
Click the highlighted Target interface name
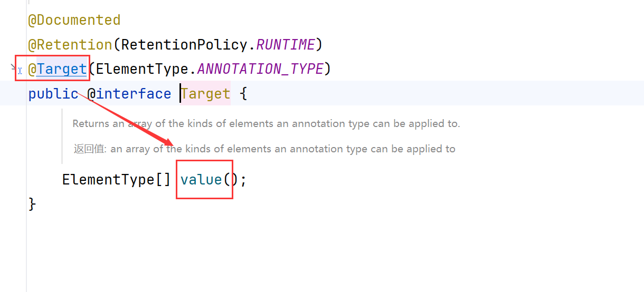tap(206, 94)
